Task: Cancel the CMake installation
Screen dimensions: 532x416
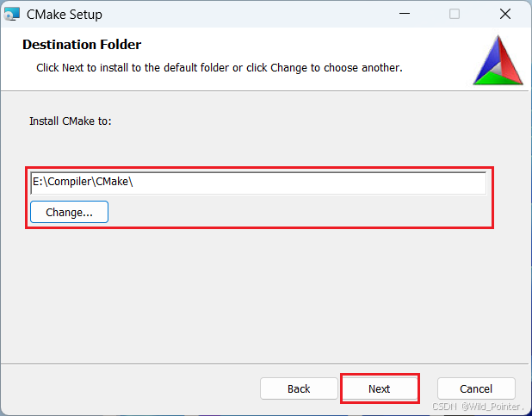Action: pos(476,388)
